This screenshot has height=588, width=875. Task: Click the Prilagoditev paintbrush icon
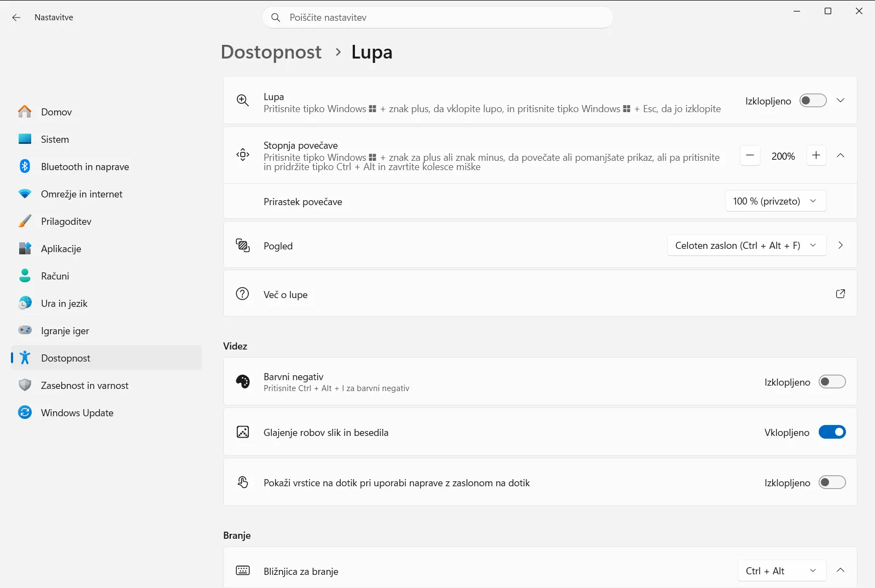25,221
